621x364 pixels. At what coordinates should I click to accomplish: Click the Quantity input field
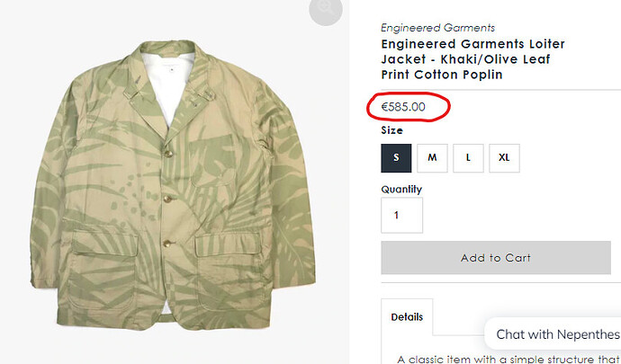pos(401,216)
